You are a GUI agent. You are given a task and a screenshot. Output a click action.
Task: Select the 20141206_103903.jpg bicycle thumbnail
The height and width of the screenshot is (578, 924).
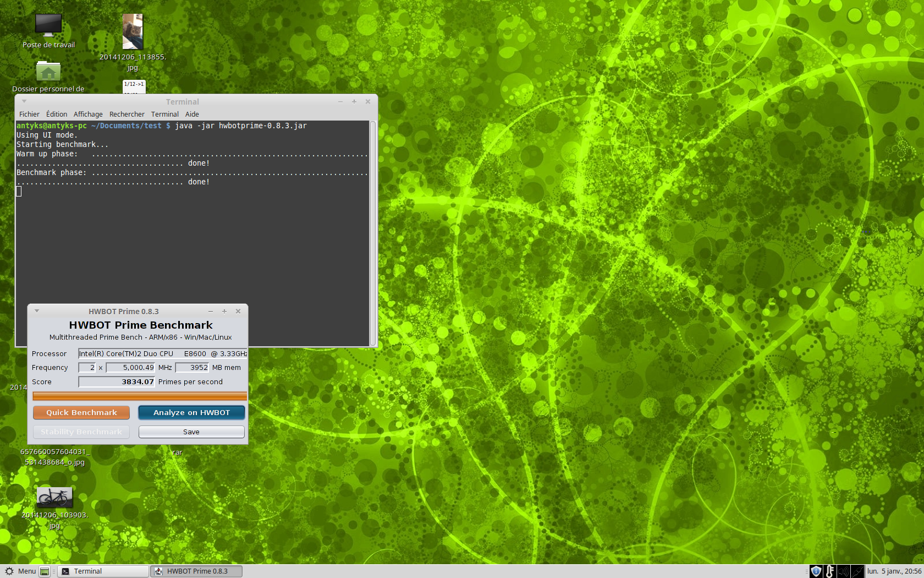pos(54,498)
